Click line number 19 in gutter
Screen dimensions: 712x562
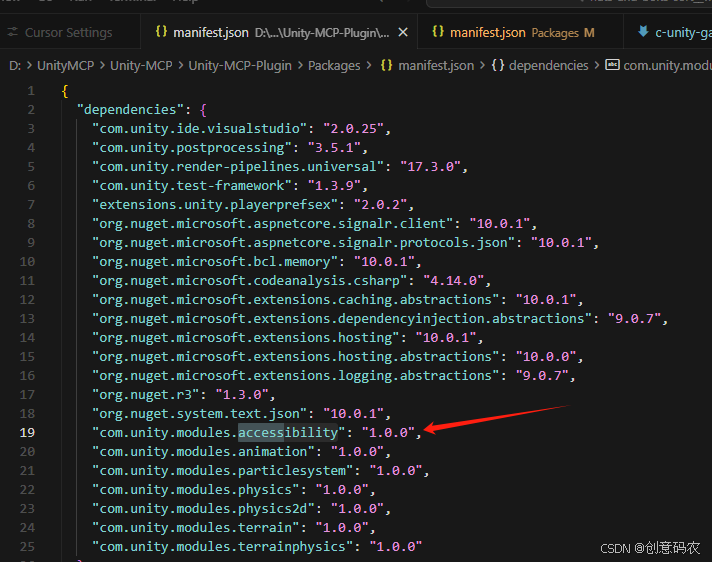(x=27, y=433)
